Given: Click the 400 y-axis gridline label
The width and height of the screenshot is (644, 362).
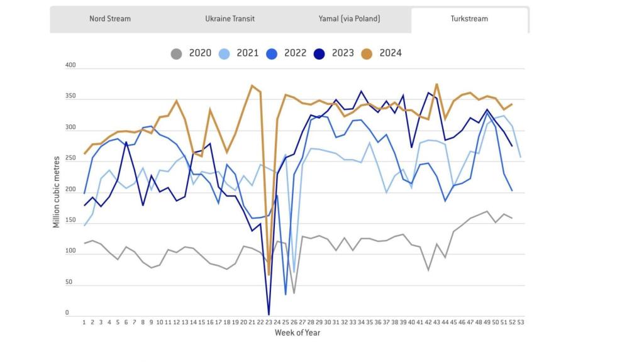Looking at the screenshot, I should 70,65.
